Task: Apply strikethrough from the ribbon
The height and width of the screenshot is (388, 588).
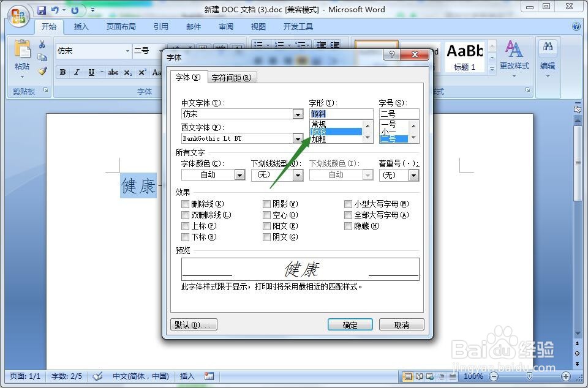Action: click(x=113, y=72)
